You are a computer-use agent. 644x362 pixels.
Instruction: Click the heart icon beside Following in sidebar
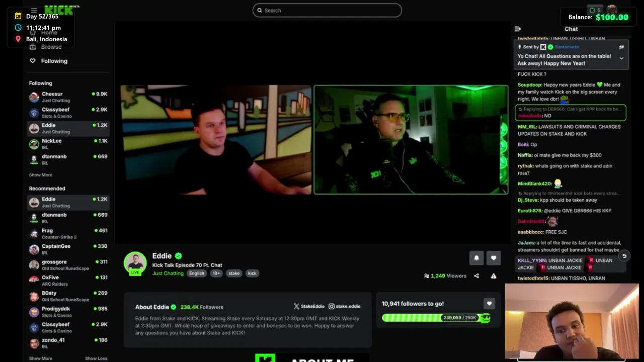(33, 61)
